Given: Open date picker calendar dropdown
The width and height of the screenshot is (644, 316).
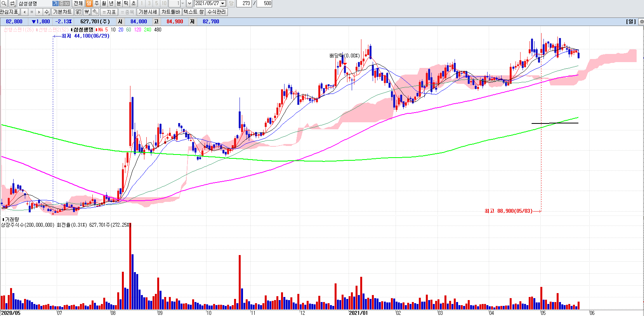Looking at the screenshot, I should [x=223, y=3].
